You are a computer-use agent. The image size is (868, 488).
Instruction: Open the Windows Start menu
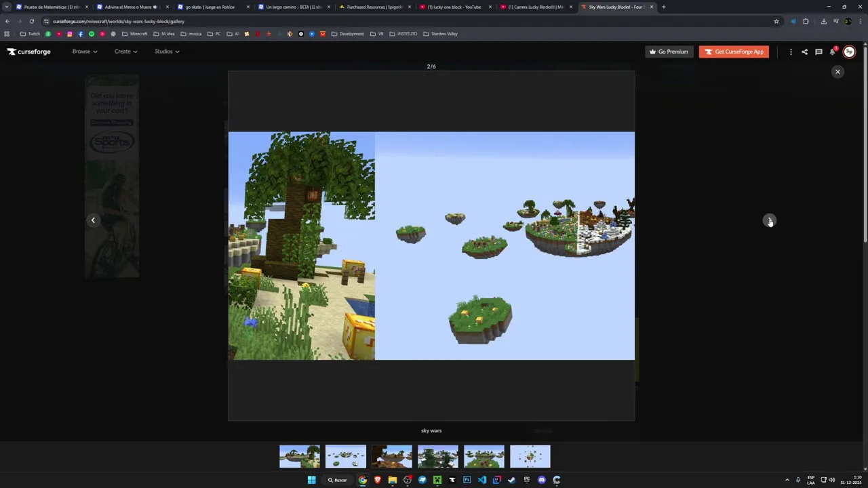tap(312, 480)
